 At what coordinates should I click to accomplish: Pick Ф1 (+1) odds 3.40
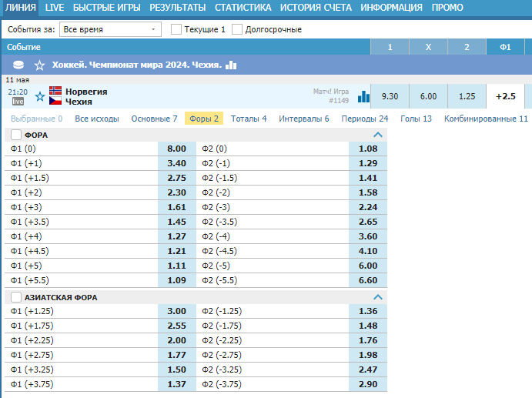pos(177,163)
